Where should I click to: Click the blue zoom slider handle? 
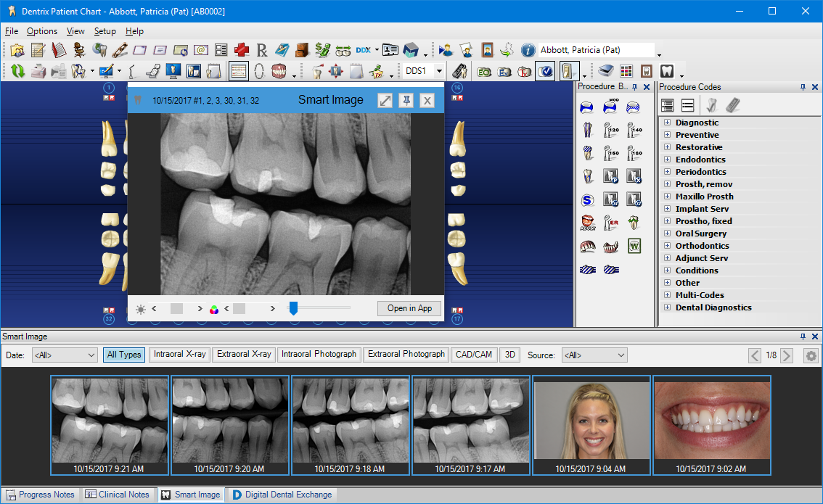click(293, 308)
